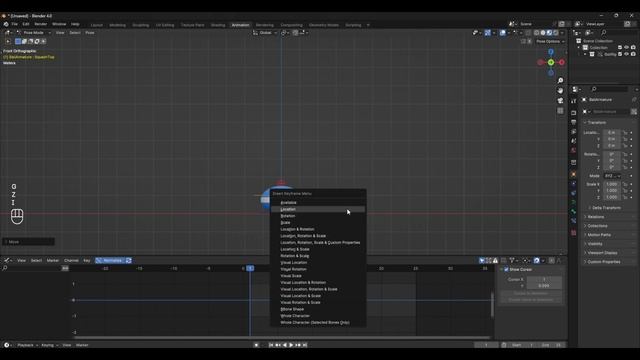Image resolution: width=640 pixels, height=360 pixels.
Task: Toggle Collection visibility eye icon
Action: point(627,48)
